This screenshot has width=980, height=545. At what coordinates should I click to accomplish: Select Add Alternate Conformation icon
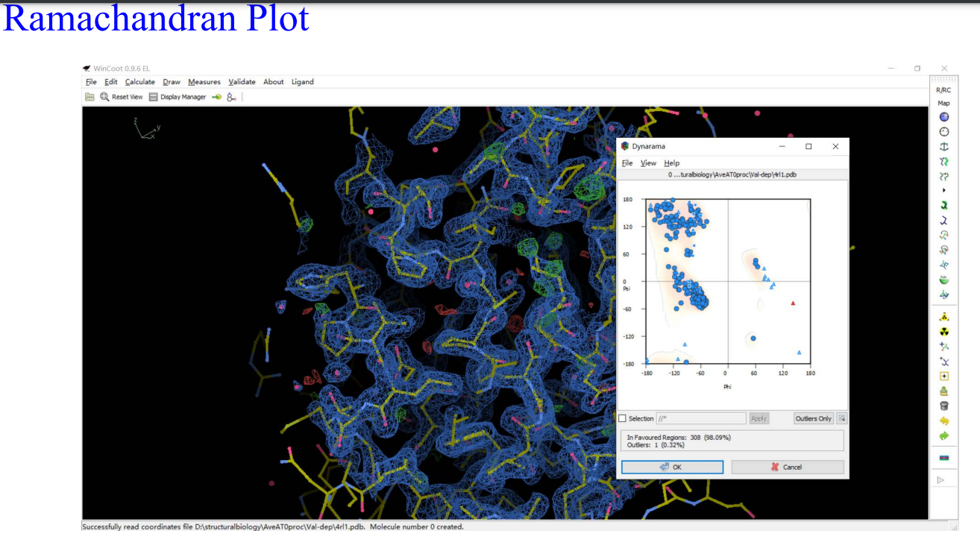click(x=944, y=362)
